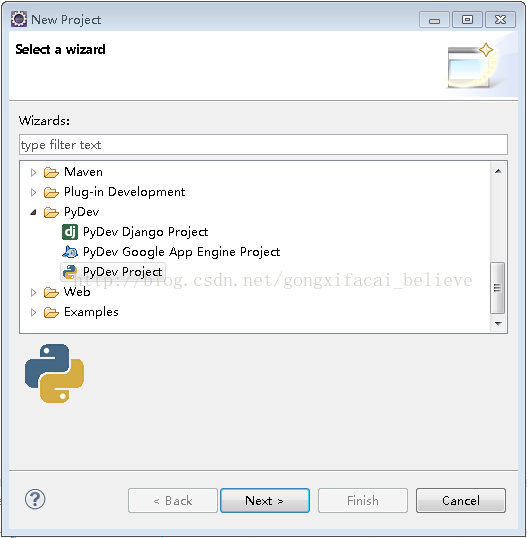Click the Python icon beside PyDev Project

coord(70,272)
